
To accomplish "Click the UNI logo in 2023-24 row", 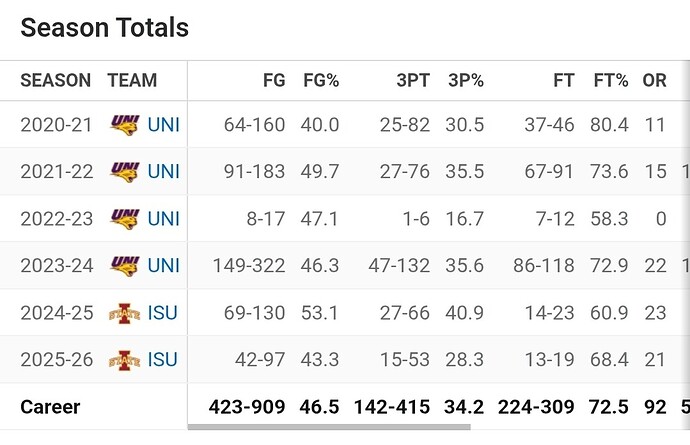I will pos(124,265).
